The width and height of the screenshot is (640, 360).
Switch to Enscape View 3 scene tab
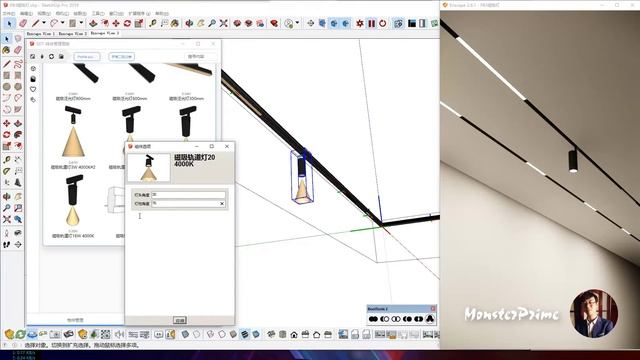pos(105,33)
